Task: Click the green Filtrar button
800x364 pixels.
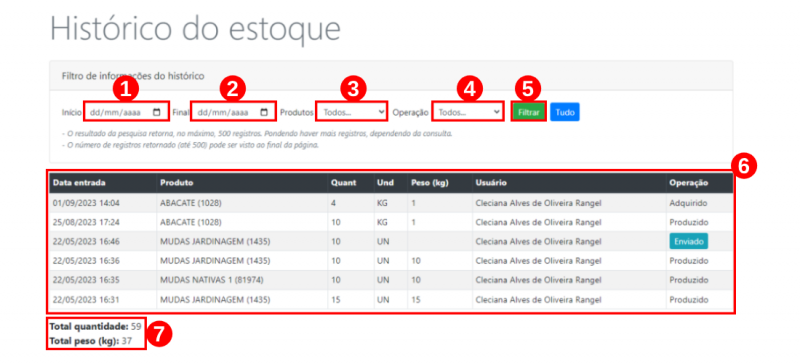Action: (529, 112)
